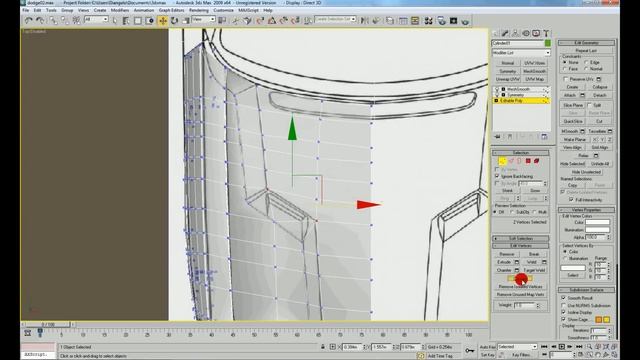
Task: Click Pin Stack icon below modifier stack
Action: 498,137
